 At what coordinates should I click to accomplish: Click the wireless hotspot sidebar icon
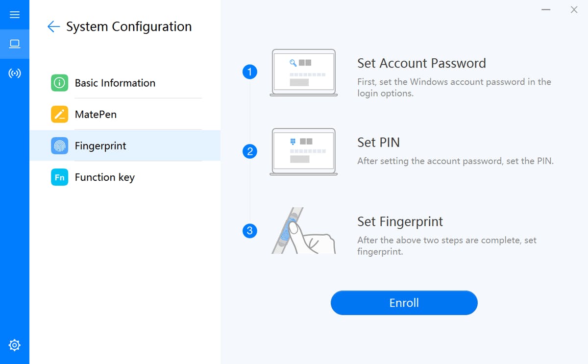coord(15,73)
